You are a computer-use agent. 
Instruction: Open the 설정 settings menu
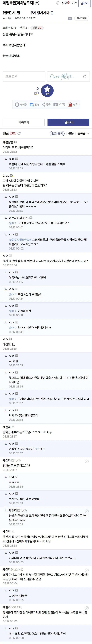point(65,3)
